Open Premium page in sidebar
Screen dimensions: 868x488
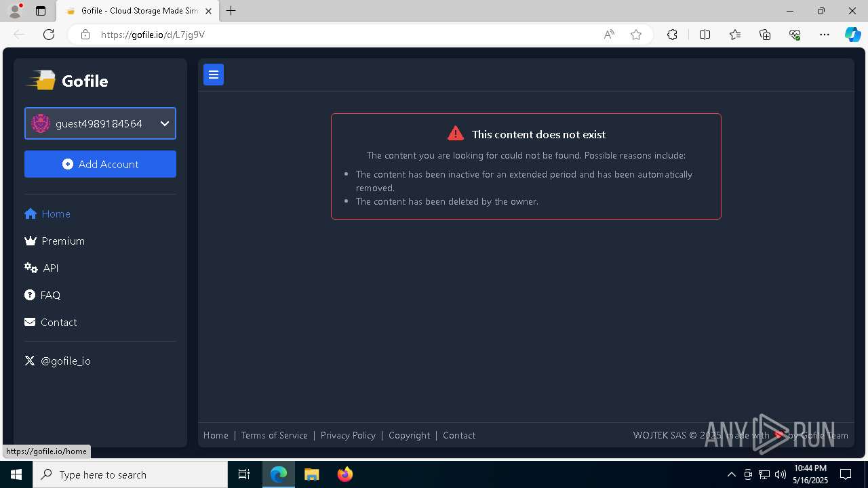(x=54, y=241)
